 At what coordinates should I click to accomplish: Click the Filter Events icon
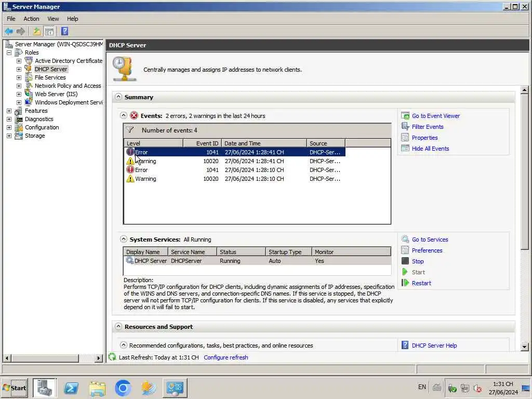405,127
